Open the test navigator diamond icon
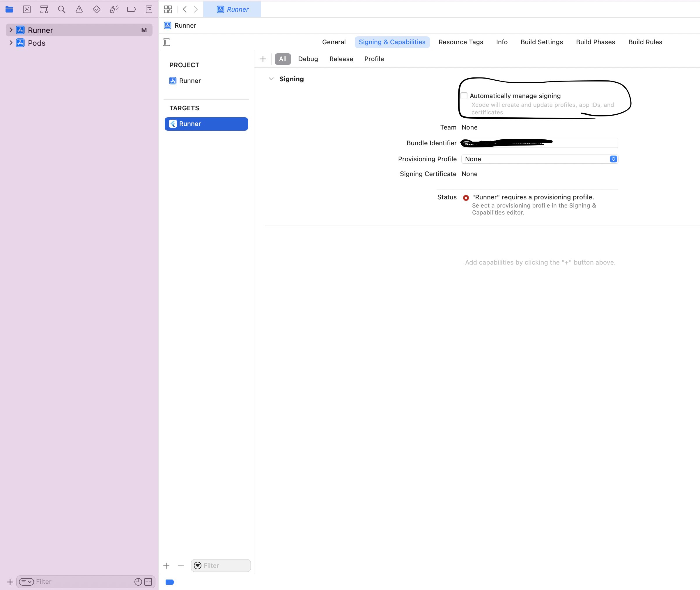 click(97, 9)
